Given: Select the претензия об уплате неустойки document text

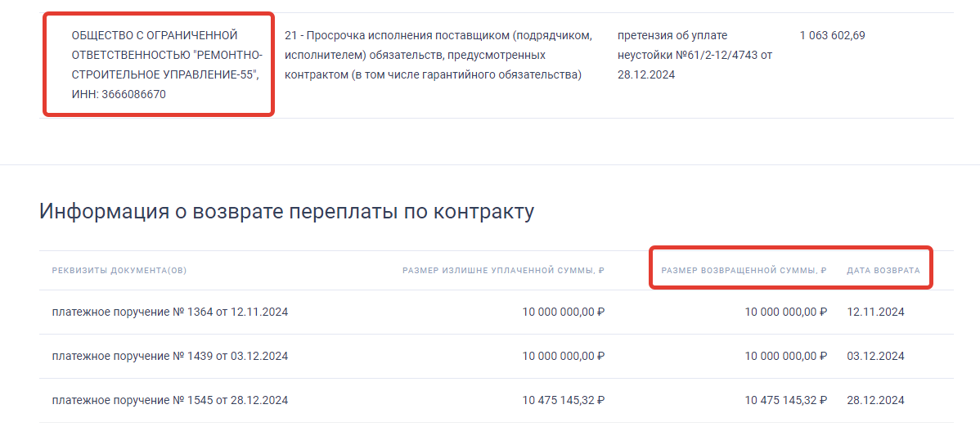Looking at the screenshot, I should tap(695, 56).
